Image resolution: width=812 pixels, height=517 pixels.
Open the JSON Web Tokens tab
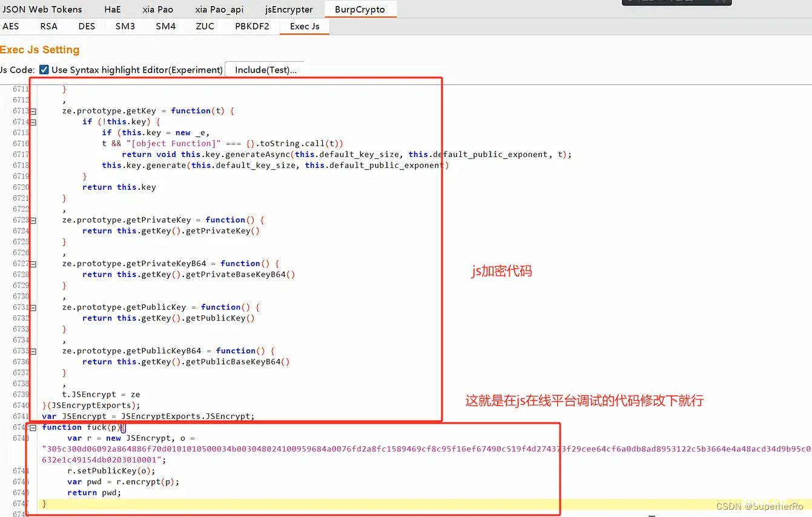point(42,9)
